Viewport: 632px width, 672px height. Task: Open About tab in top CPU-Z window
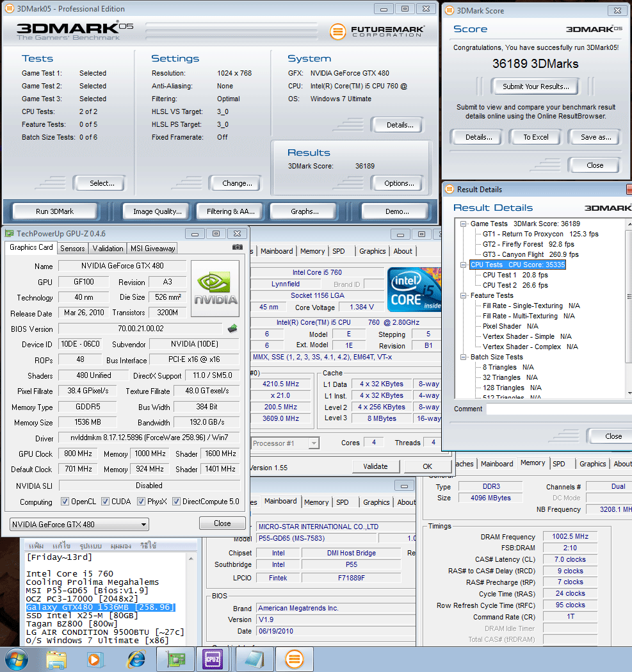coord(403,251)
